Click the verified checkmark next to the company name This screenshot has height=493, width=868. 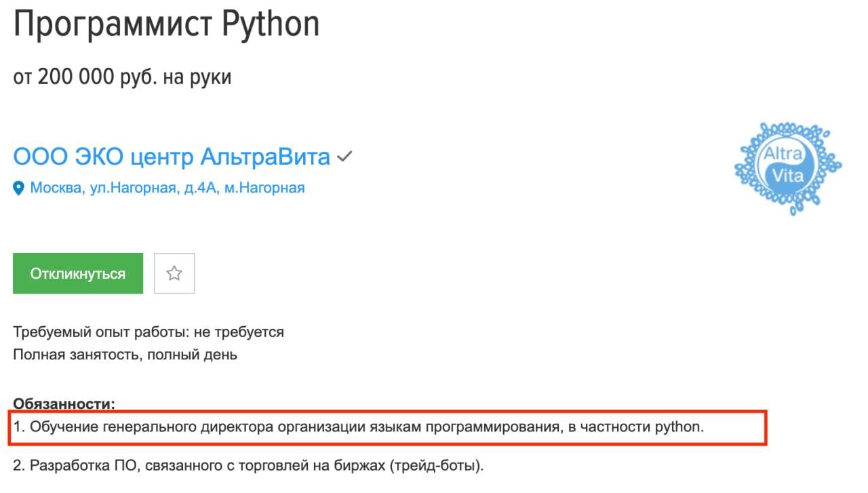pos(345,157)
